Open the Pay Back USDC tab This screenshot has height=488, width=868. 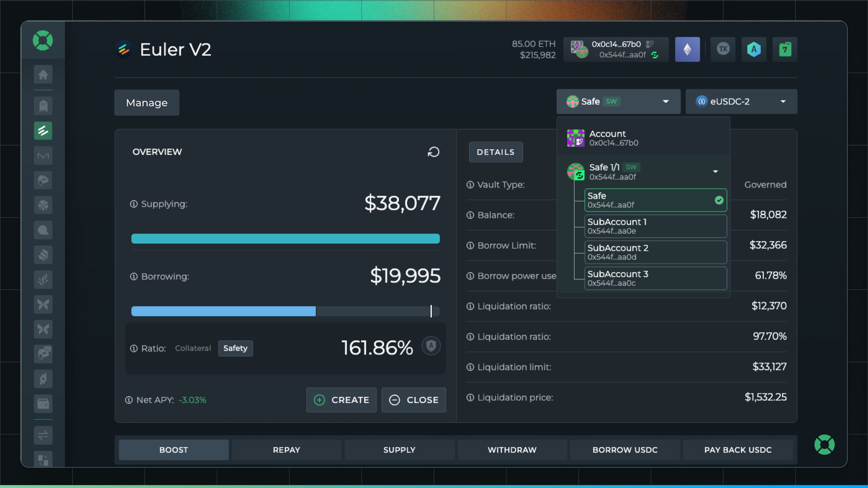[x=738, y=450]
